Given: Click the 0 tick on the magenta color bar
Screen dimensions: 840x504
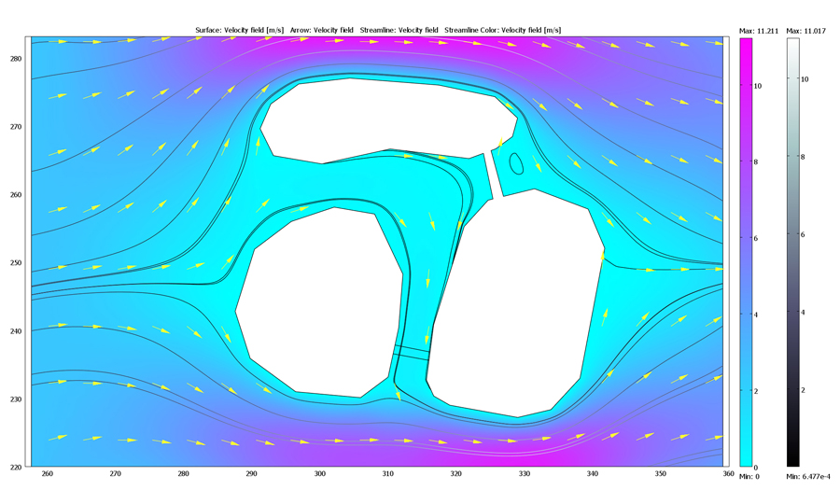Looking at the screenshot, I should tap(756, 467).
